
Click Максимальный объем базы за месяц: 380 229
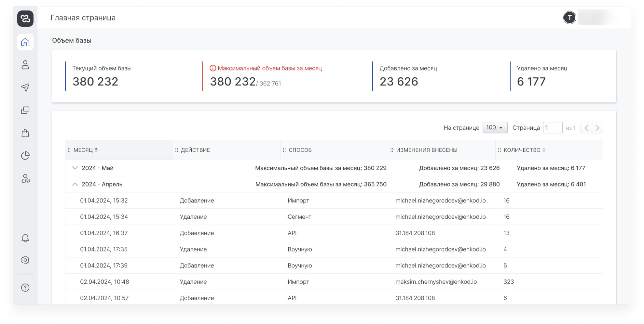[x=321, y=168]
